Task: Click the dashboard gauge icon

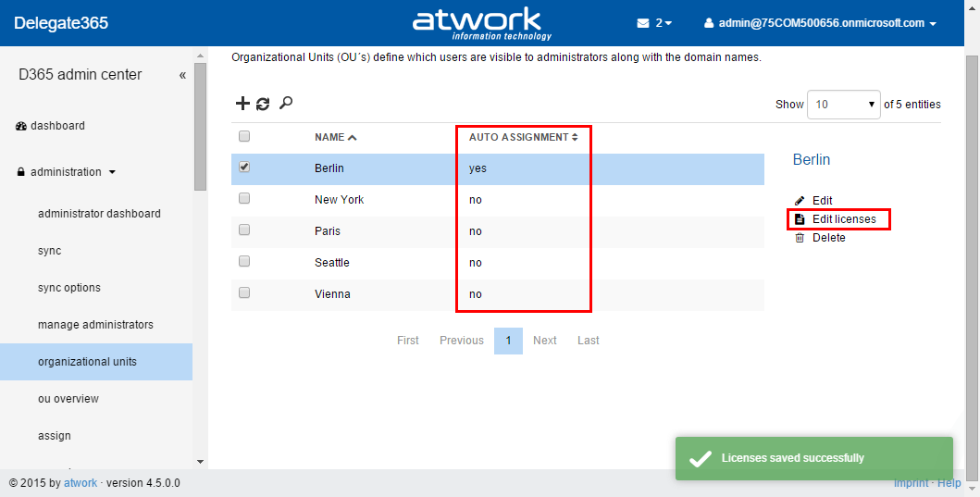Action: (20, 126)
